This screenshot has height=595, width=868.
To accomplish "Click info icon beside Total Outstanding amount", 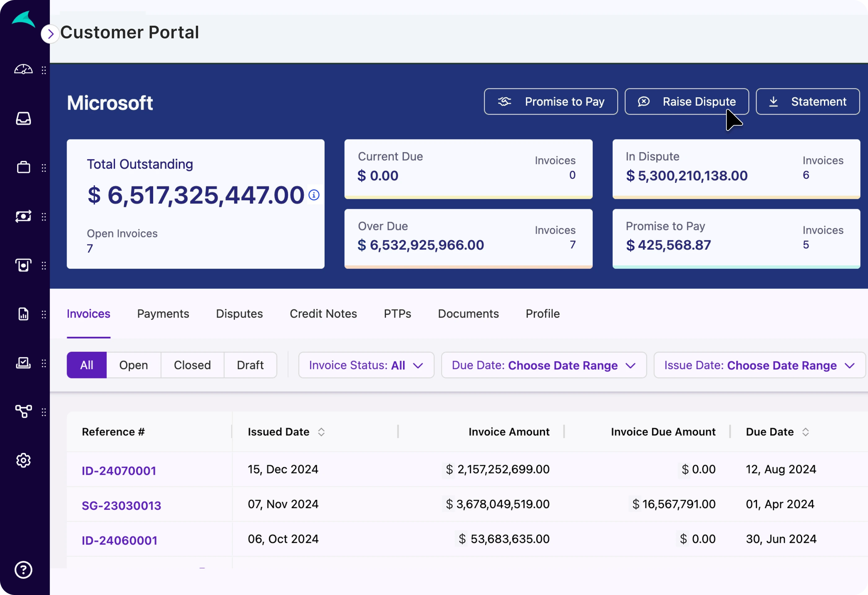I will [x=314, y=195].
